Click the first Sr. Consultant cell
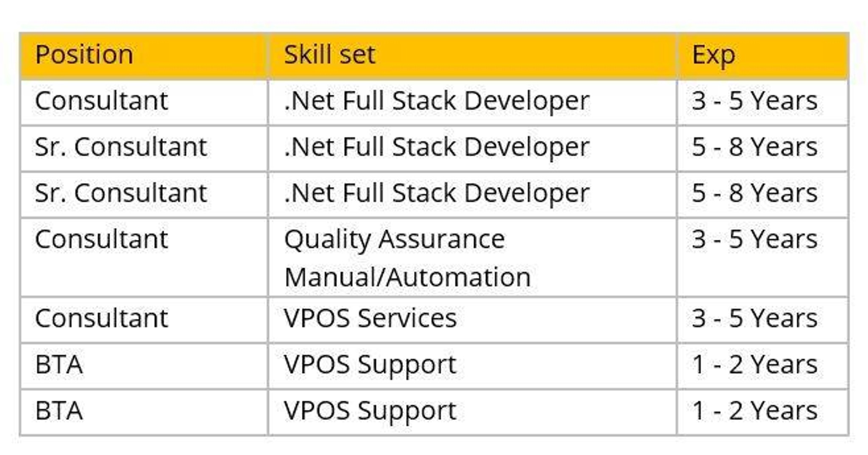This screenshot has height=455, width=868. pos(121,147)
